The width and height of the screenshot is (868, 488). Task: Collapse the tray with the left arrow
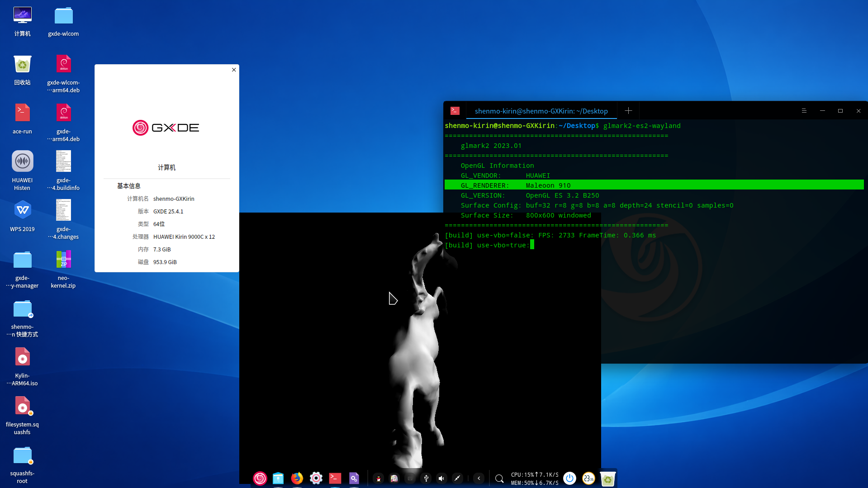479,479
